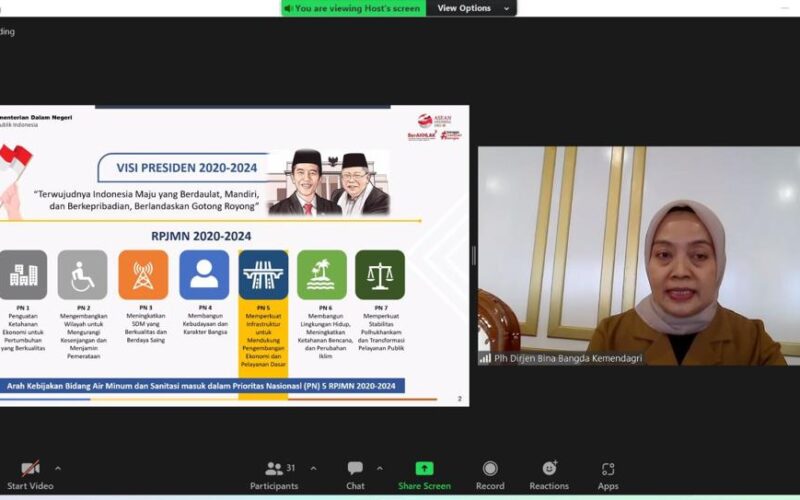This screenshot has width=800, height=500.
Task: Start recording with Record button
Action: click(x=490, y=475)
